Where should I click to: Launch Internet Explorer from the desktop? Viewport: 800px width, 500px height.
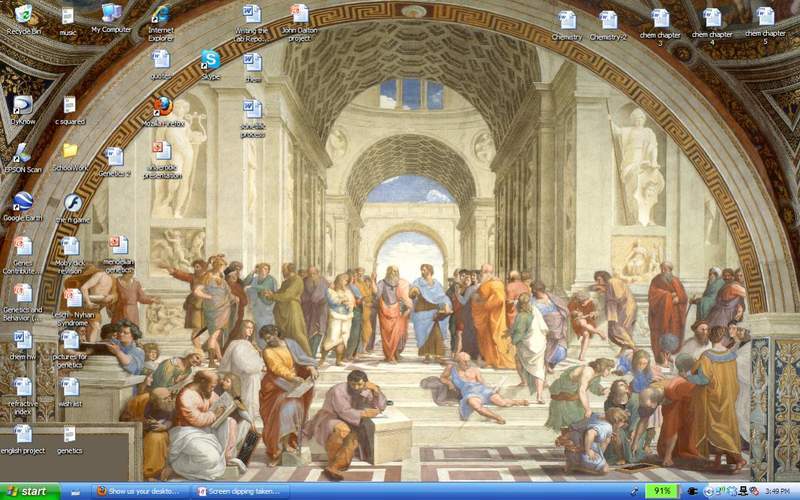click(161, 23)
